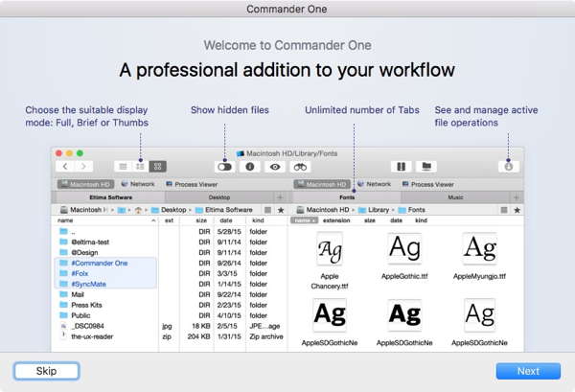The image size is (575, 392).
Task: Toggle the show hidden files switch
Action: pos(225,167)
